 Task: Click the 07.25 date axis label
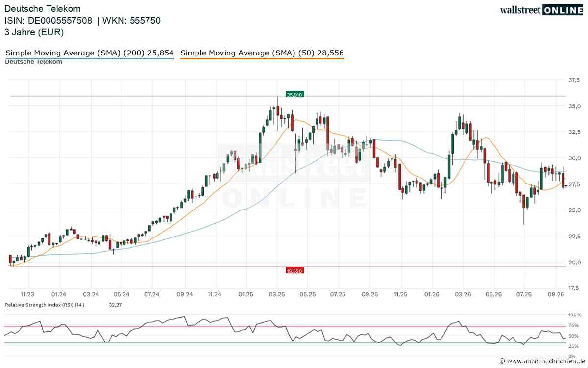339,294
